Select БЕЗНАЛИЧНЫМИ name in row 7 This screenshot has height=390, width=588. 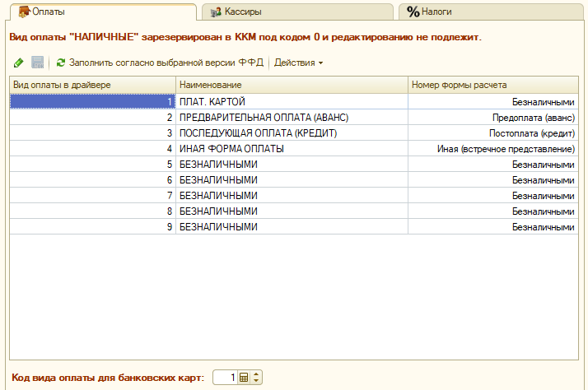click(292, 196)
